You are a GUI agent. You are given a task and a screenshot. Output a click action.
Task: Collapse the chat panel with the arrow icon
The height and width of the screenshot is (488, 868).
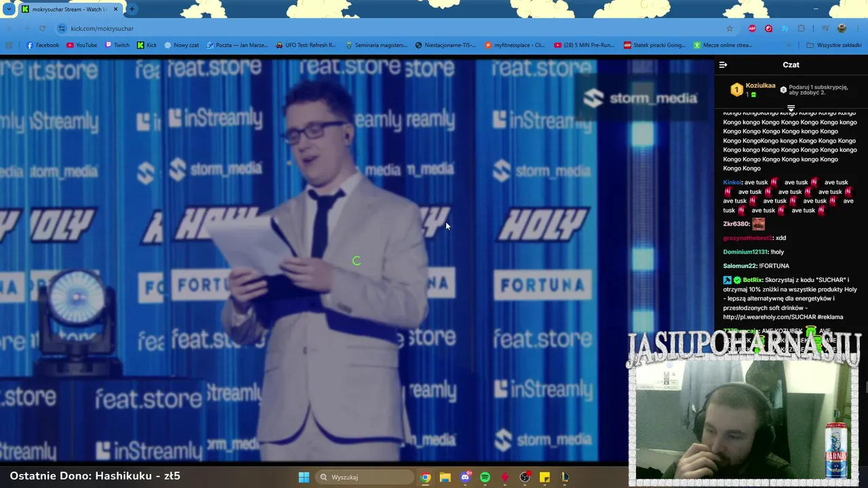tap(723, 65)
